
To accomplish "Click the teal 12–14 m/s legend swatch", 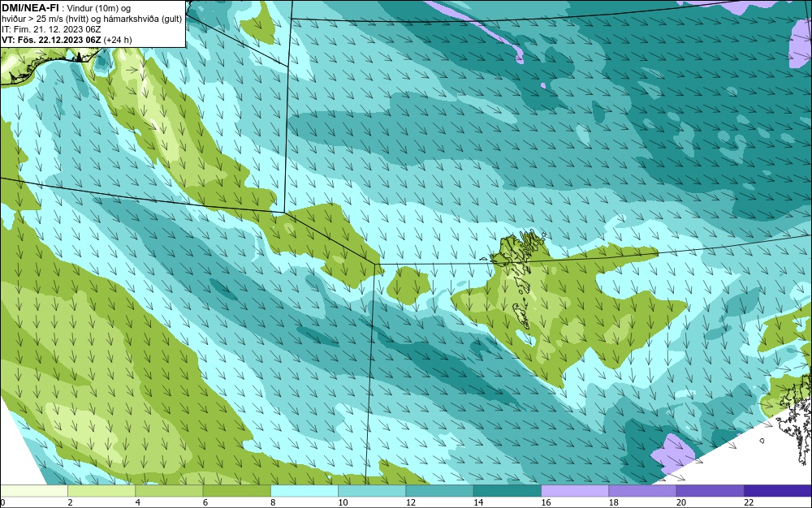I will click(x=439, y=491).
